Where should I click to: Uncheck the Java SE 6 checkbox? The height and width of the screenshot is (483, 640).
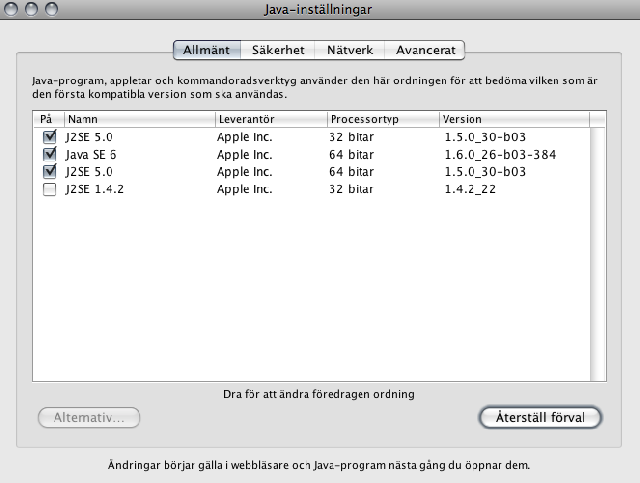(49, 154)
